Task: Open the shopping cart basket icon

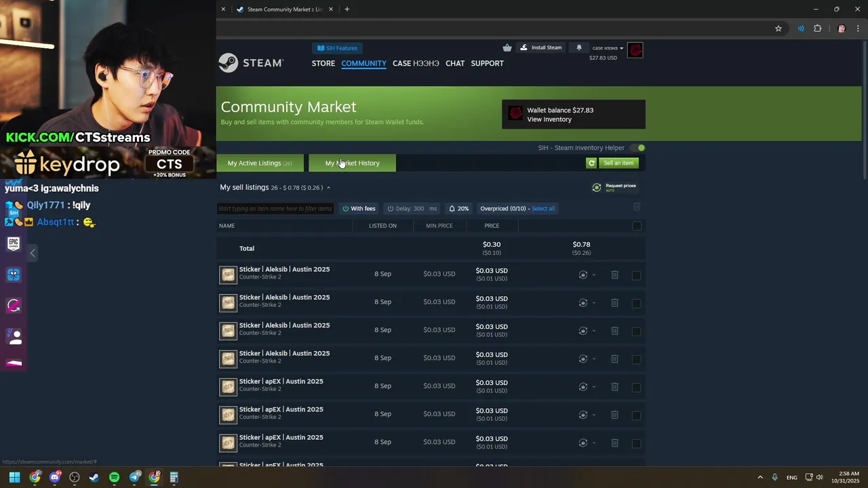Action: point(507,47)
